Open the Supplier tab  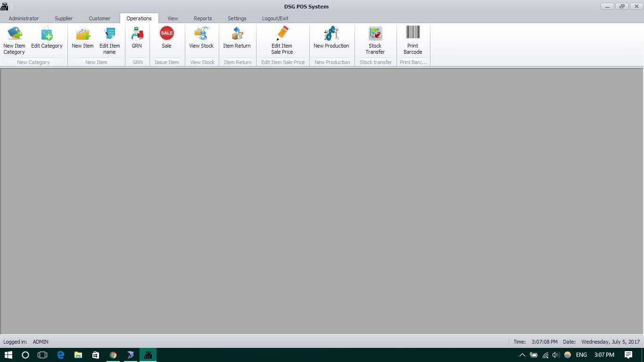(64, 18)
